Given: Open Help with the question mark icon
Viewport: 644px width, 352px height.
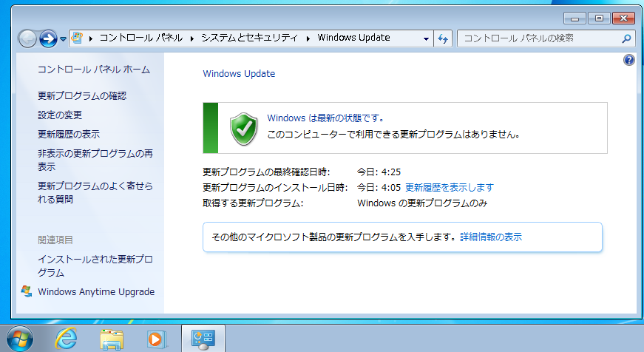Looking at the screenshot, I should coord(628,60).
